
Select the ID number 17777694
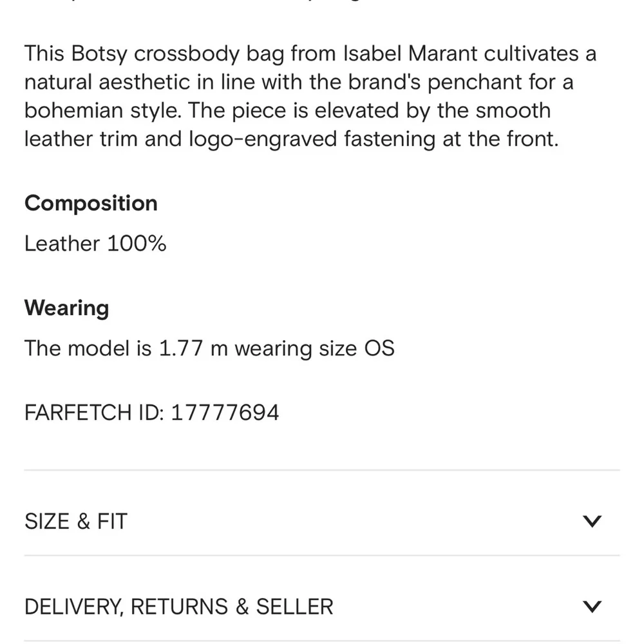(x=225, y=412)
